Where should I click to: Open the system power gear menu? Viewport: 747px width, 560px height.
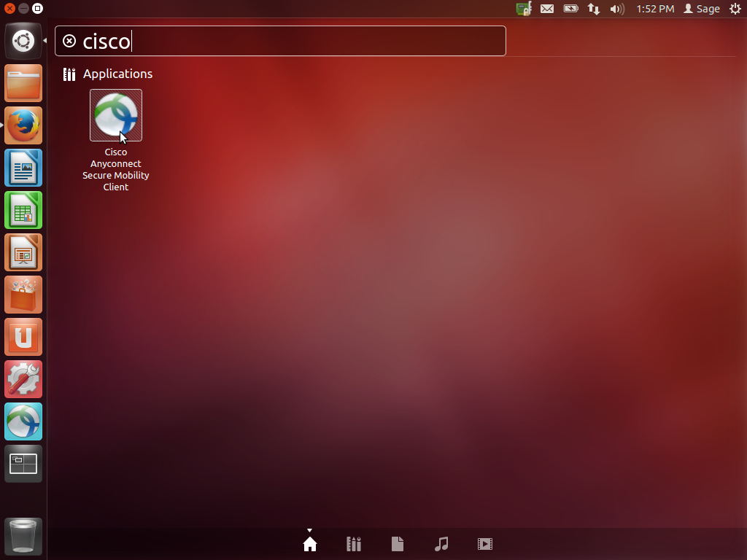[x=735, y=9]
